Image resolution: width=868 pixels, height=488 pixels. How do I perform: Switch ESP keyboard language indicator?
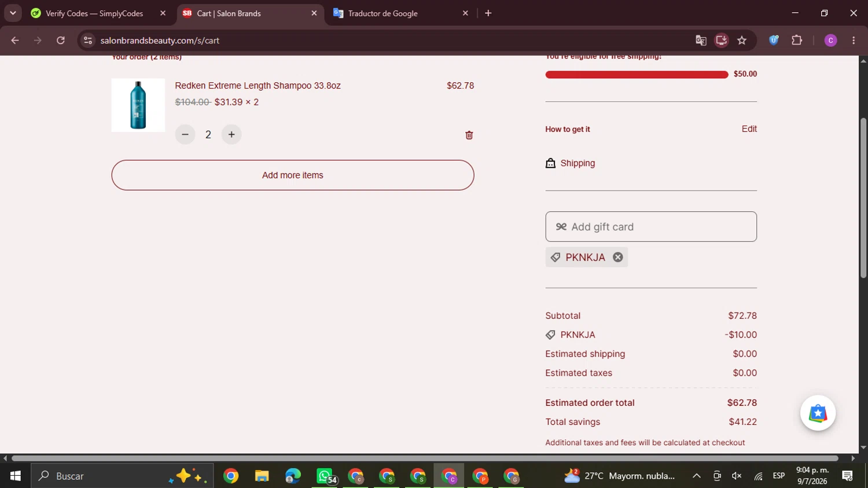[779, 476]
